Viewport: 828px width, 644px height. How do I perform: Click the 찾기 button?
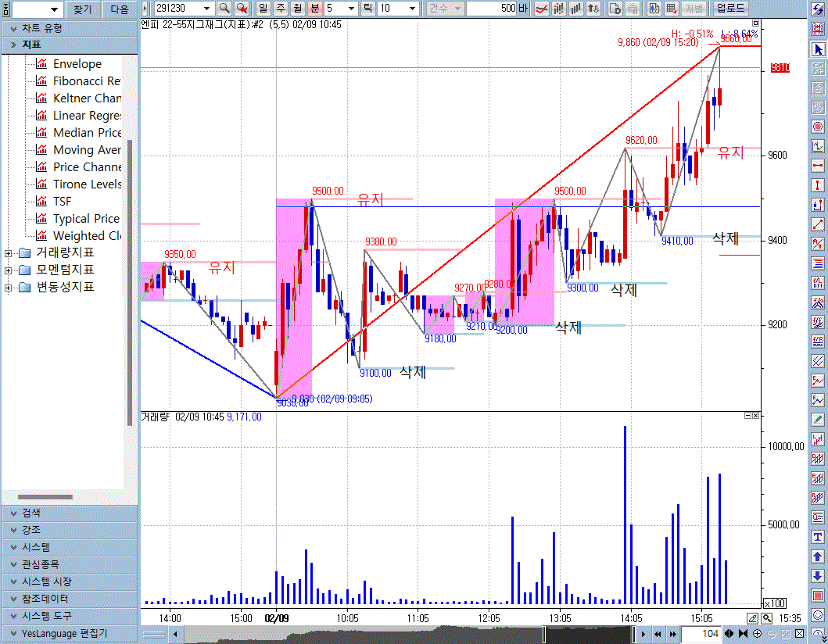tap(82, 9)
